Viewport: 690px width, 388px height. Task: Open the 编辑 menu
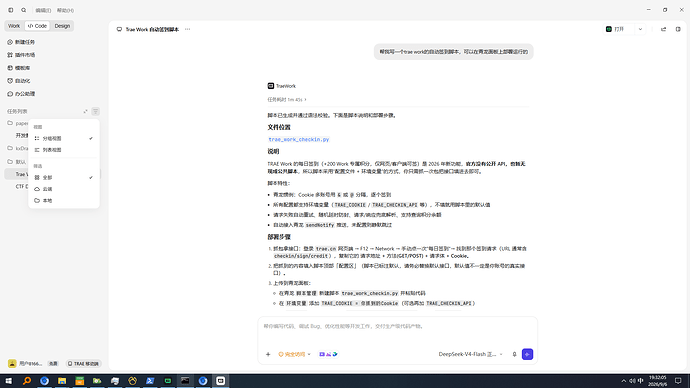tap(43, 10)
